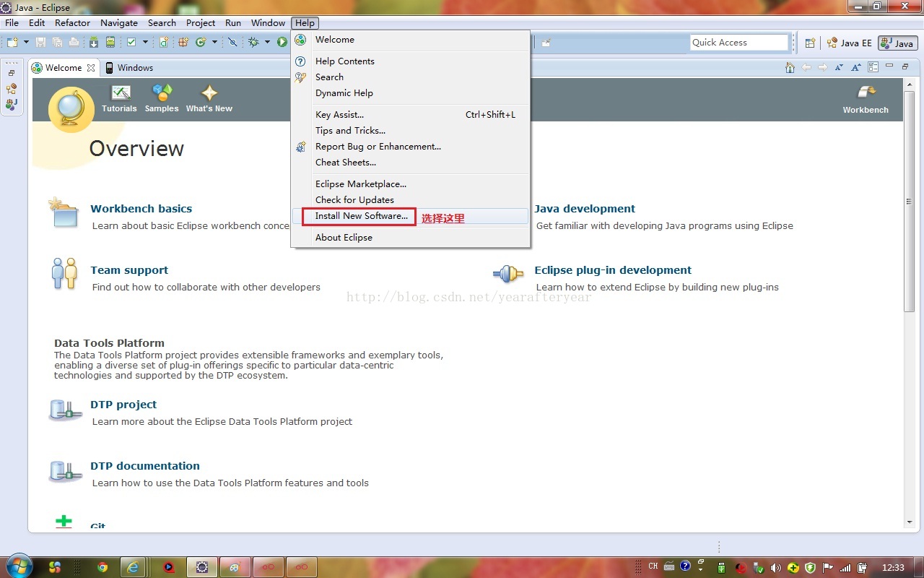Click the New Java Package icon

coord(183,43)
